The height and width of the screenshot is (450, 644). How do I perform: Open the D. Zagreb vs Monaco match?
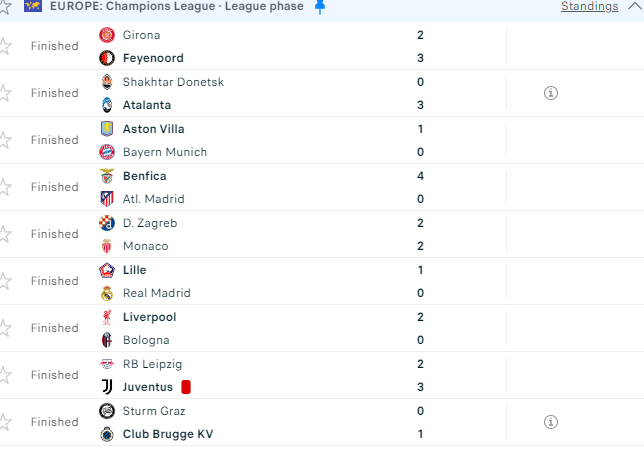(x=300, y=234)
